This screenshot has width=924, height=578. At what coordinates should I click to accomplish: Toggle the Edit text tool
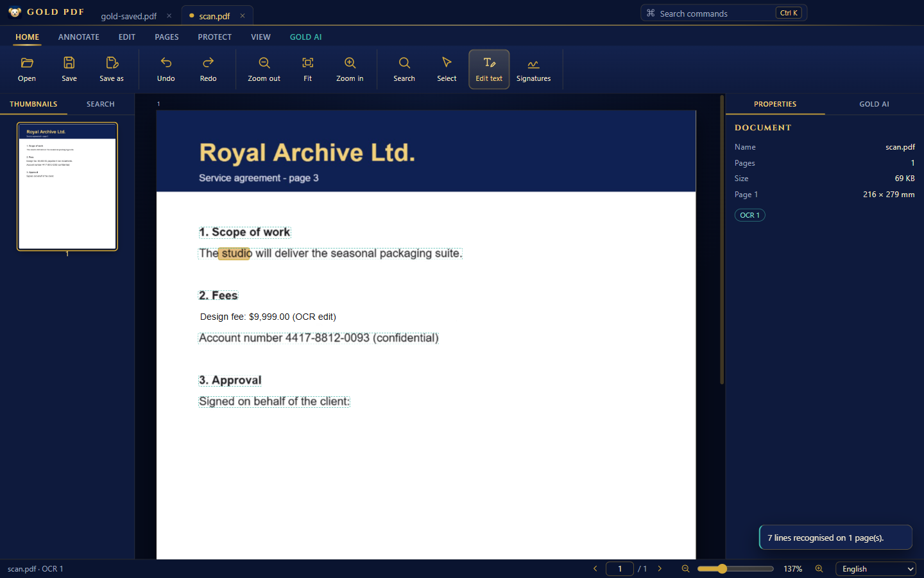(x=489, y=69)
